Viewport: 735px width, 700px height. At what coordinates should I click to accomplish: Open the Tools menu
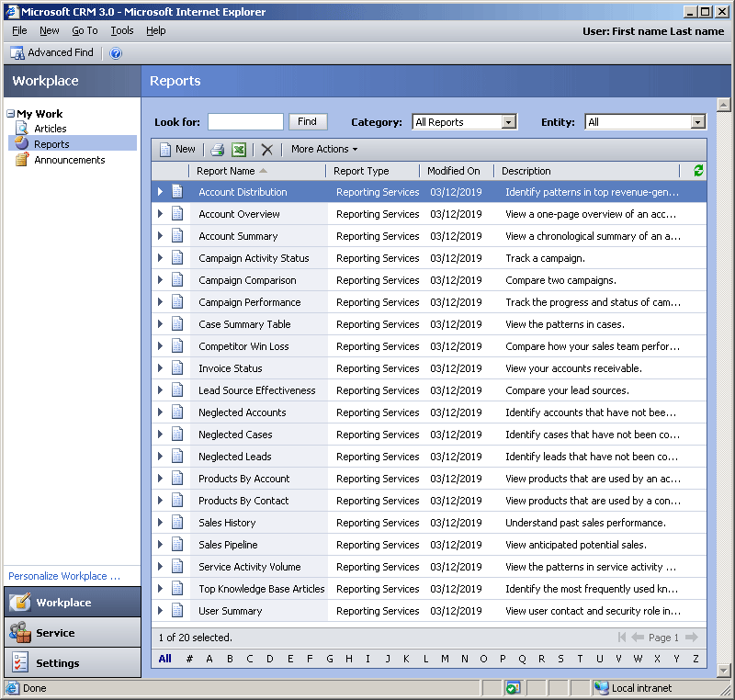pyautogui.click(x=122, y=31)
